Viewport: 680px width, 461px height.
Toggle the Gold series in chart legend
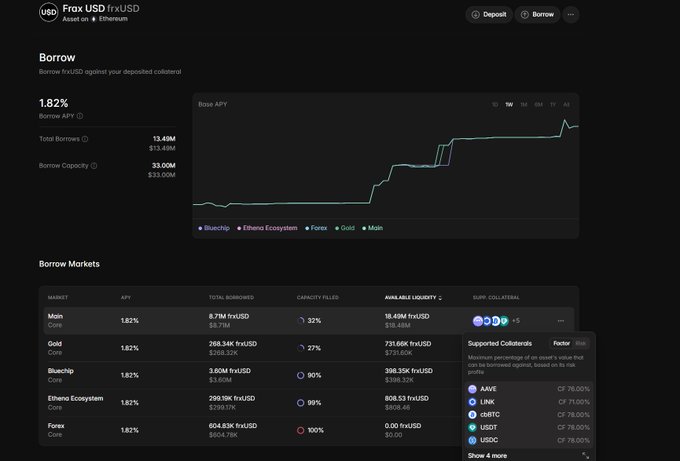click(345, 228)
